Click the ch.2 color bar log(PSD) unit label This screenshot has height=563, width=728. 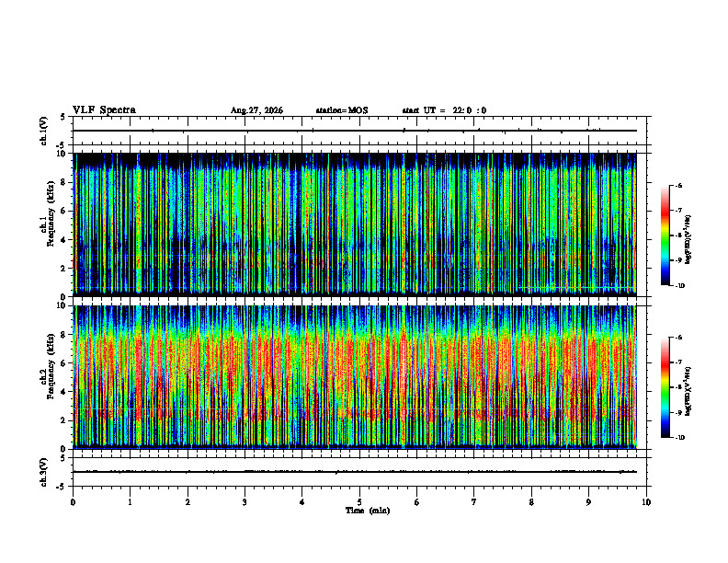pyautogui.click(x=688, y=391)
